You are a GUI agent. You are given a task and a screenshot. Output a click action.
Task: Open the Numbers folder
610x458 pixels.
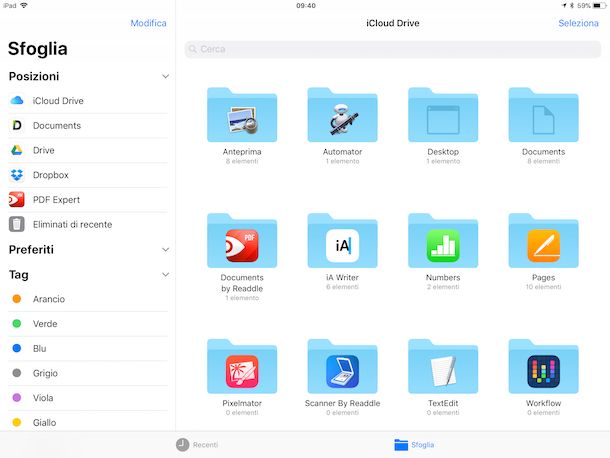[x=443, y=241]
